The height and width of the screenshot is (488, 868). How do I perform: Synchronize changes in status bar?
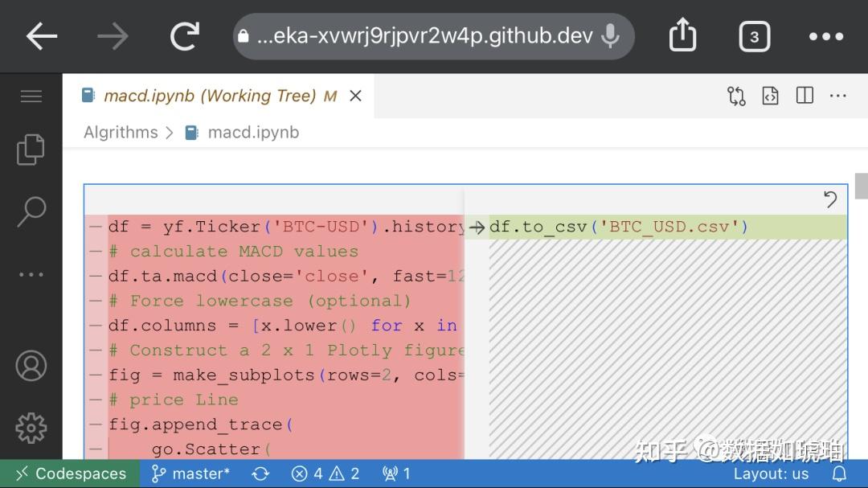[x=260, y=474]
